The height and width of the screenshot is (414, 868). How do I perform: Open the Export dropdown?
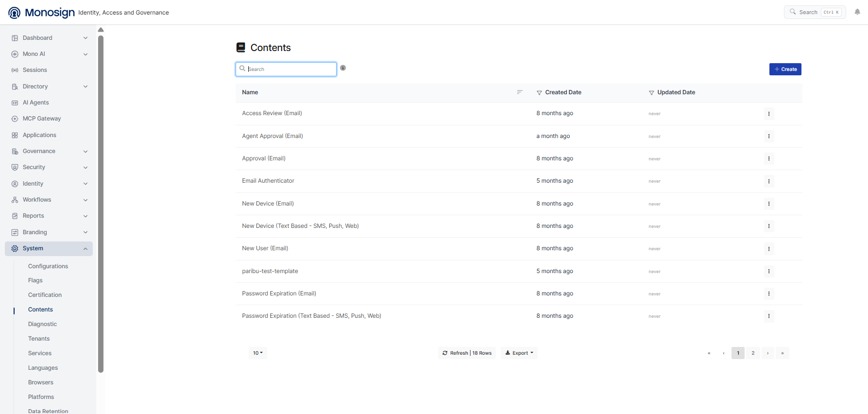(519, 353)
